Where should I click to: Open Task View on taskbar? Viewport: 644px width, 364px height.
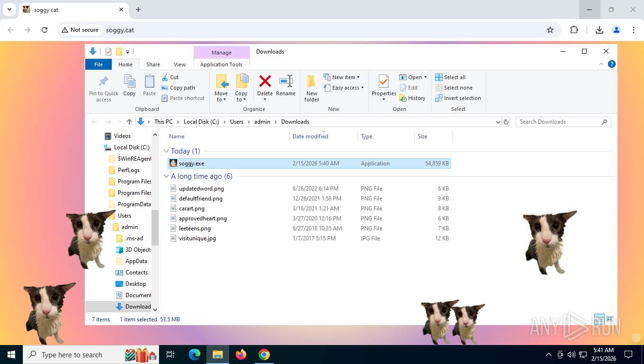[170, 355]
